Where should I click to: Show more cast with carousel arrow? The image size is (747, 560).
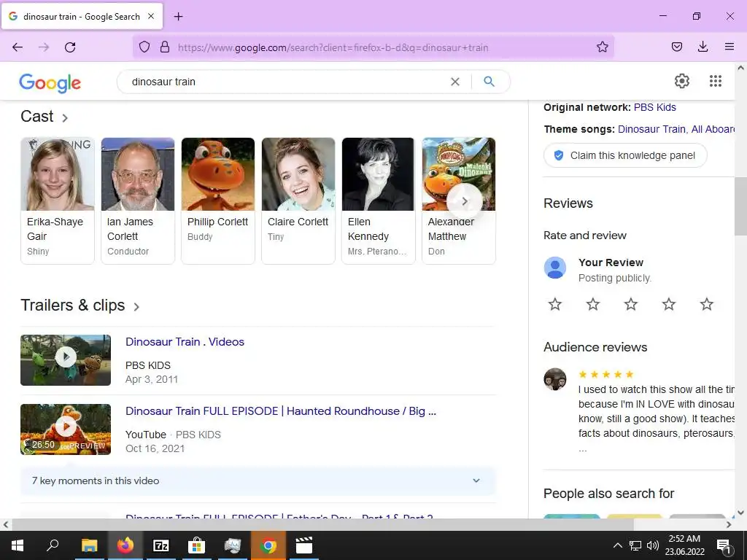point(465,201)
